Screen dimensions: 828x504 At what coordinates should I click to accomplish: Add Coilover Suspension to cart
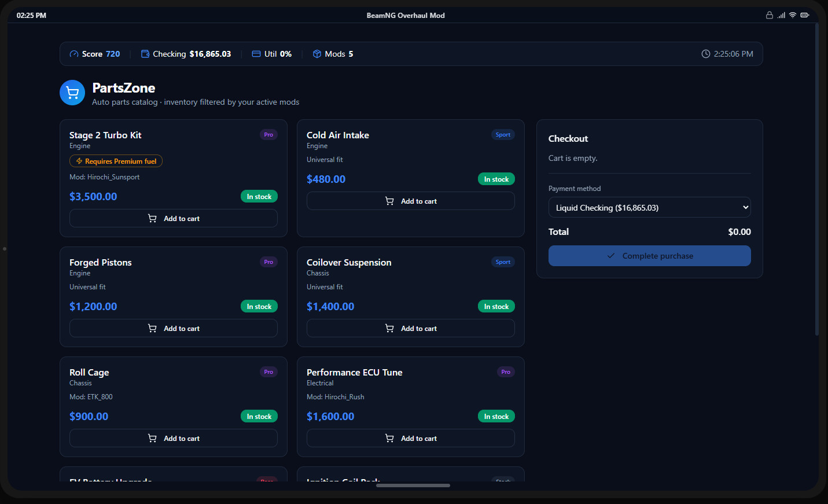point(411,328)
